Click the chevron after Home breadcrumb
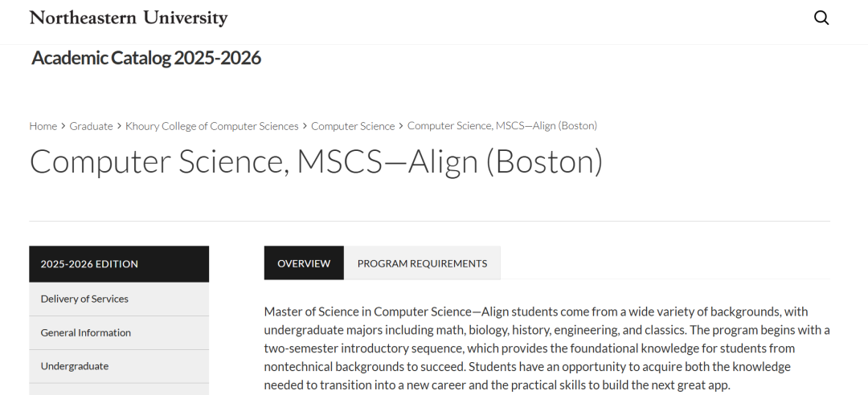868x395 pixels. pyautogui.click(x=63, y=126)
